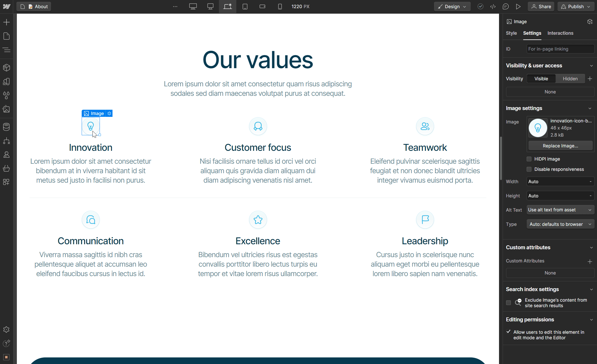Open the image Type dropdown
This screenshot has height=364, width=597.
tap(560, 224)
